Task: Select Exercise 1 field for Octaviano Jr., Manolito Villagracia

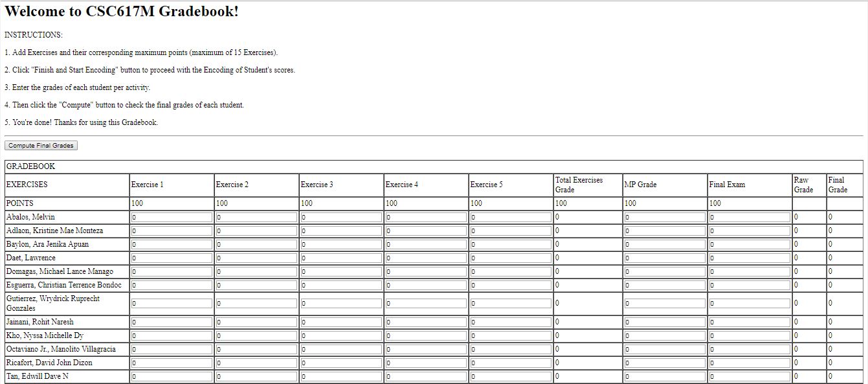Action: pos(172,350)
